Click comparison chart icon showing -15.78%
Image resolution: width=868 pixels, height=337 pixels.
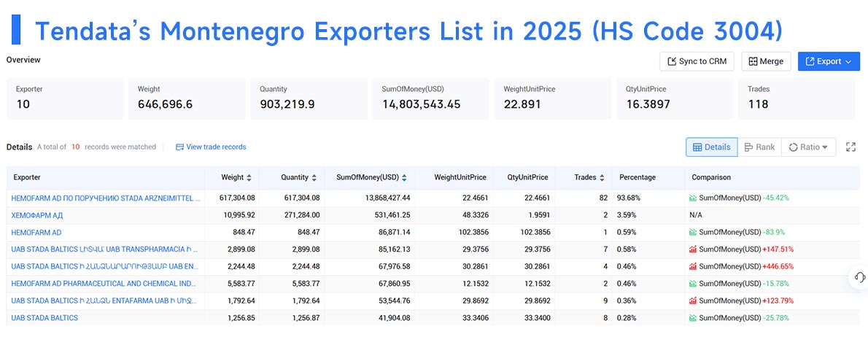(x=692, y=283)
